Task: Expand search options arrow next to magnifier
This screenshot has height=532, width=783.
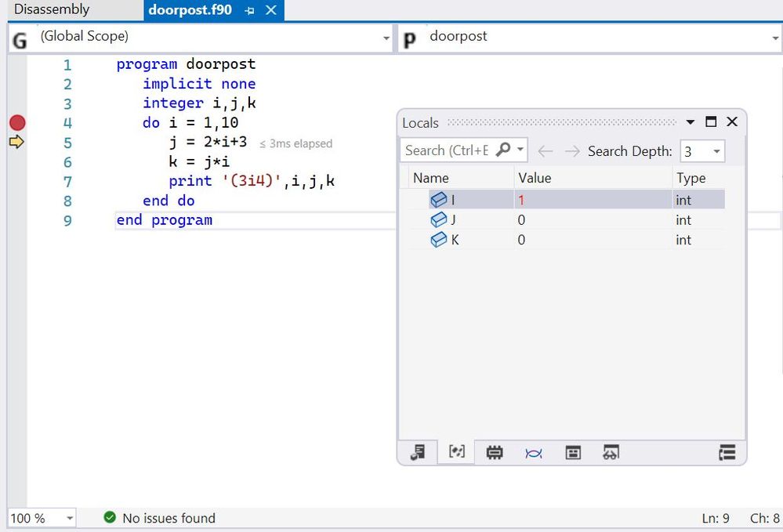Action: tap(520, 149)
